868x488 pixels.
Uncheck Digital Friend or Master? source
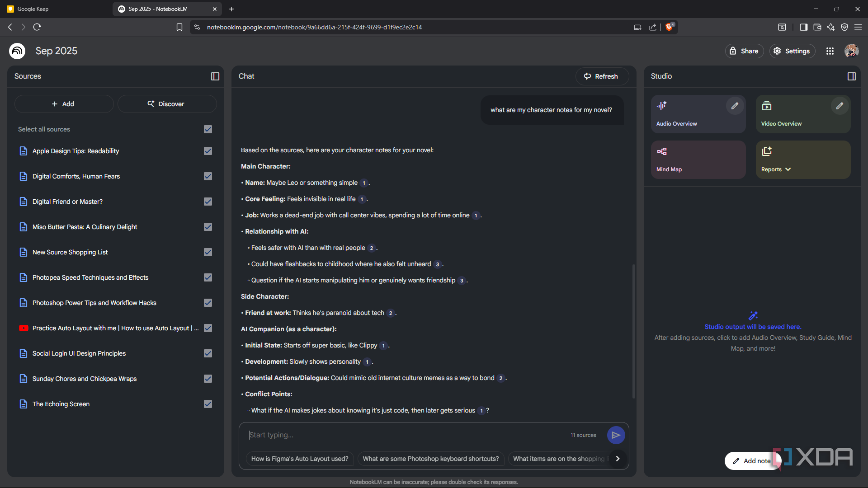[x=208, y=202]
